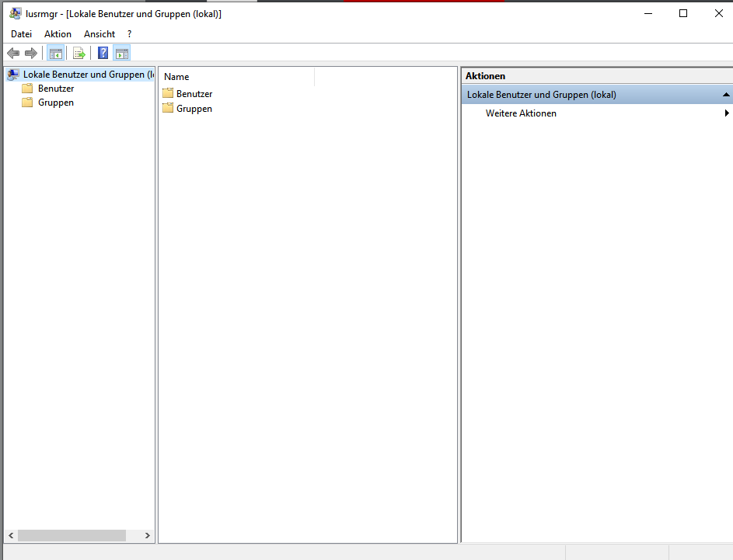This screenshot has width=733, height=560.
Task: Click Weitere Aktionen link
Action: click(x=522, y=113)
